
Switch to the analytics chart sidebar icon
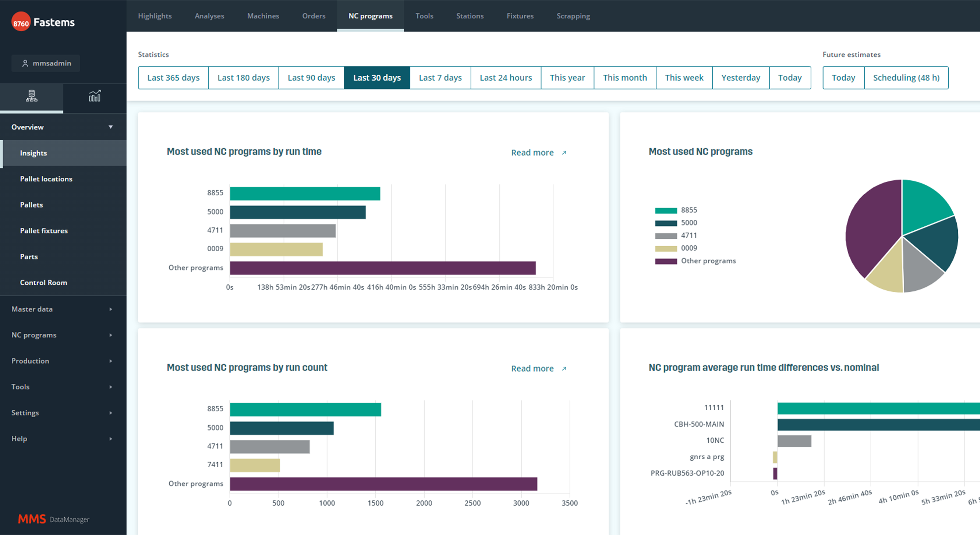[x=95, y=96]
